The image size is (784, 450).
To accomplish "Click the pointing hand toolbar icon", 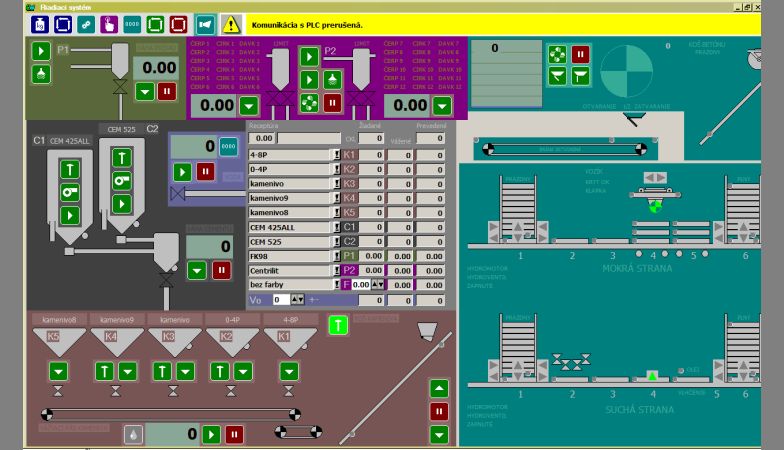I will click(x=109, y=23).
